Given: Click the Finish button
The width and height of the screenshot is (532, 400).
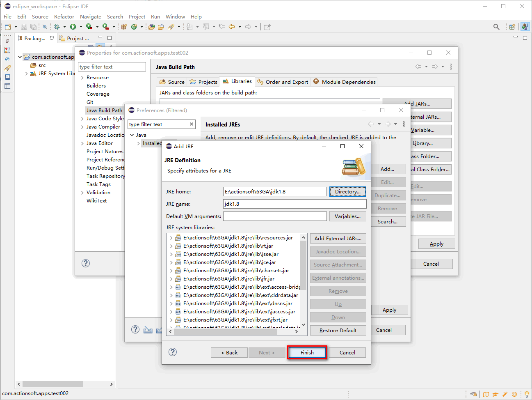Looking at the screenshot, I should pos(307,352).
